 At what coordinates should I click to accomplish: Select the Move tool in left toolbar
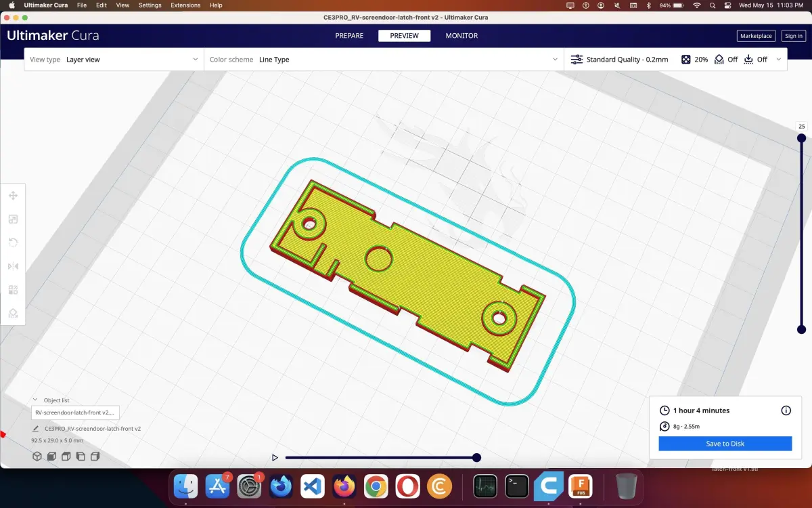click(13, 196)
